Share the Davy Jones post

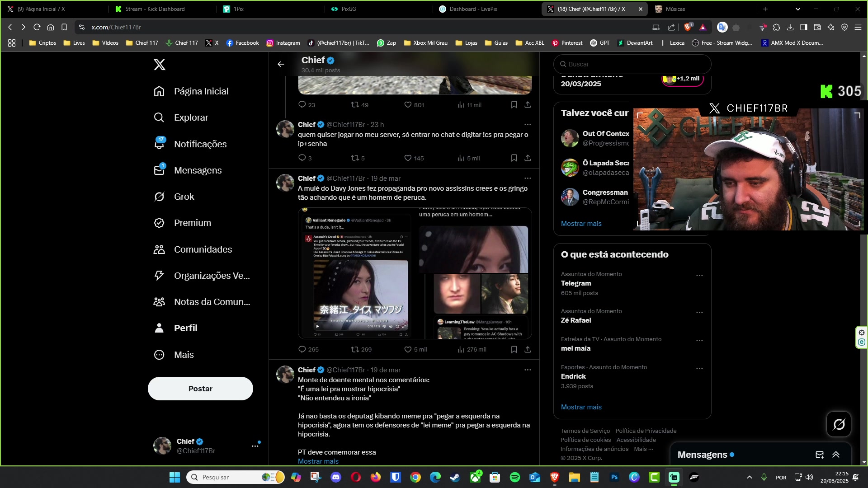click(528, 349)
